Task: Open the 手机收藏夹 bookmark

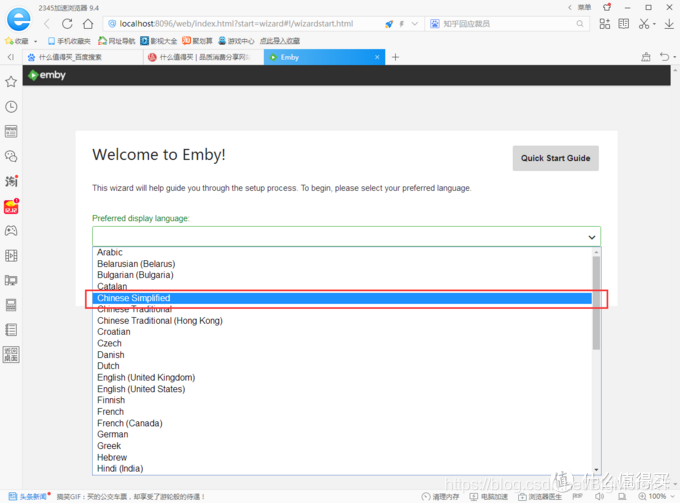Action: 69,41
